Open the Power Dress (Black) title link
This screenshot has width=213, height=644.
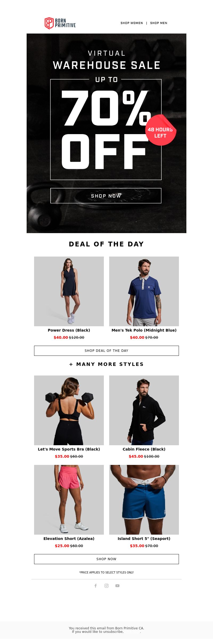[69, 330]
